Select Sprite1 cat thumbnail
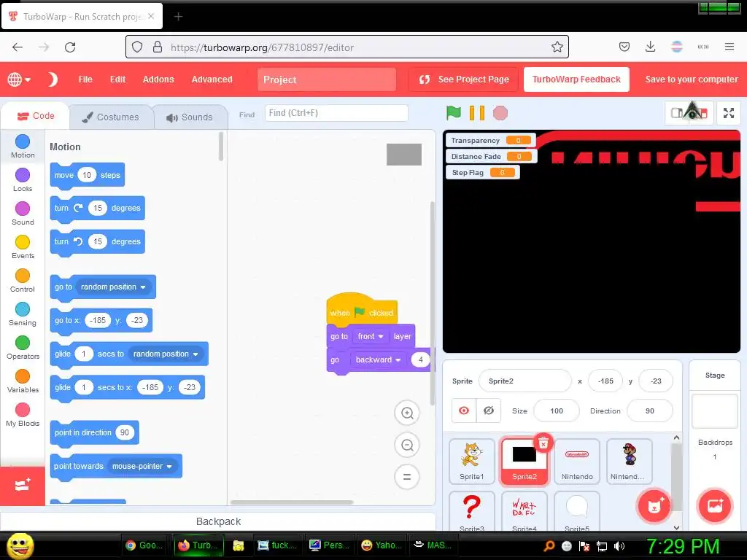Viewport: 747px width, 560px height. (472, 461)
